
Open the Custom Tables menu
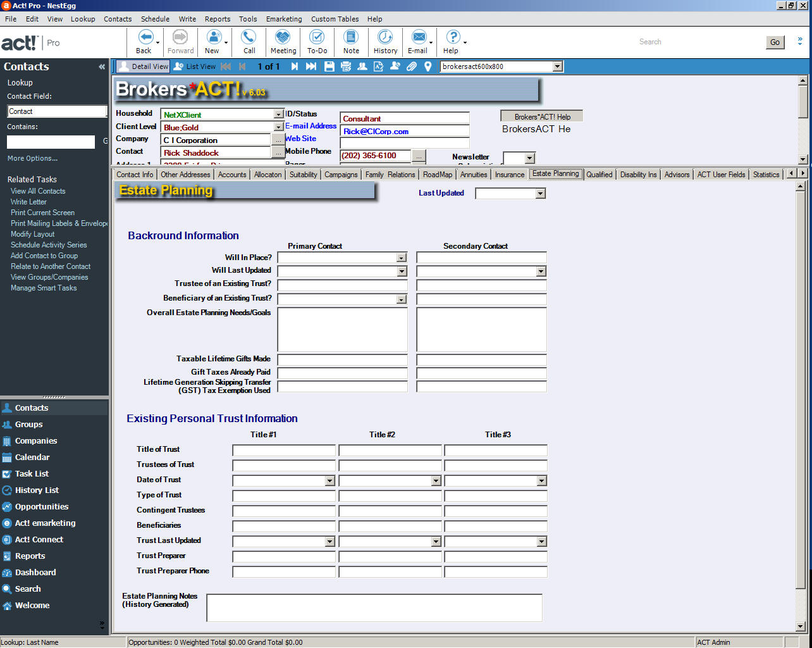[335, 19]
